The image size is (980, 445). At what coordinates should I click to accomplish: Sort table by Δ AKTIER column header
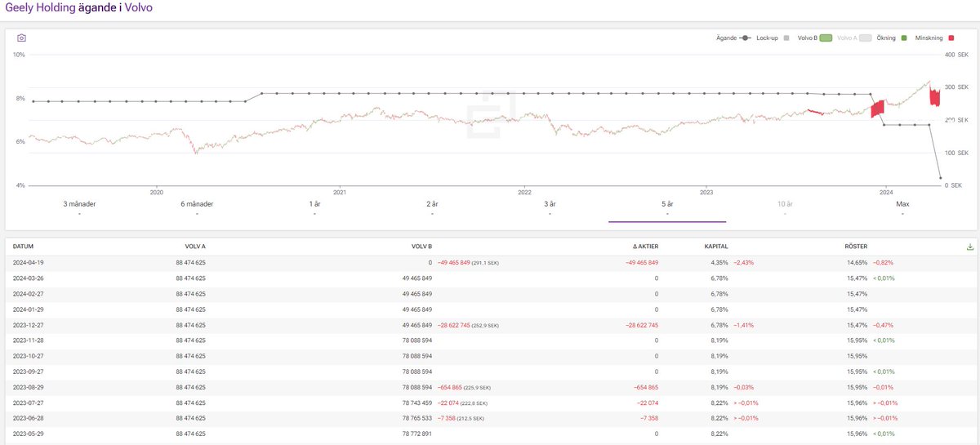pyautogui.click(x=644, y=246)
